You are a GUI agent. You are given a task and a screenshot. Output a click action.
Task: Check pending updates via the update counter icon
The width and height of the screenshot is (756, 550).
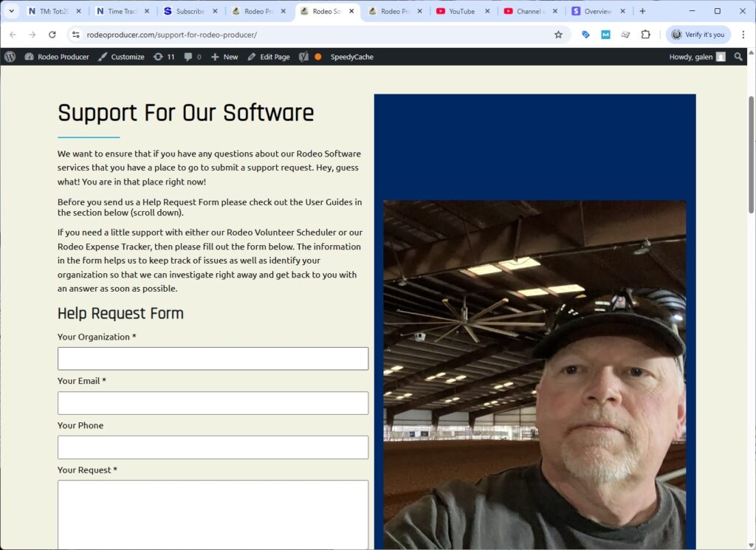[x=159, y=56]
